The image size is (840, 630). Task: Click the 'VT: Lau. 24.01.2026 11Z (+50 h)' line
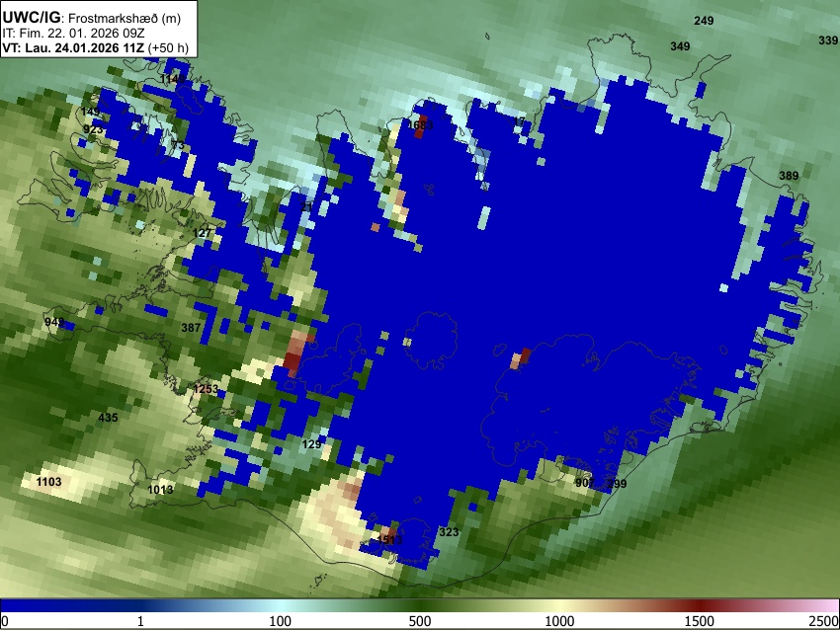tap(95, 47)
